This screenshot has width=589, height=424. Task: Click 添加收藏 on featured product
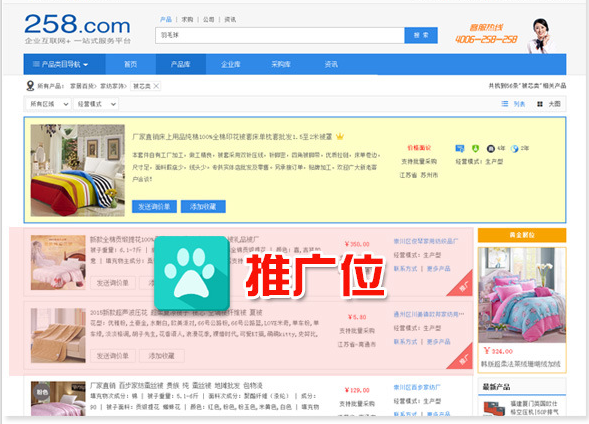(x=203, y=207)
